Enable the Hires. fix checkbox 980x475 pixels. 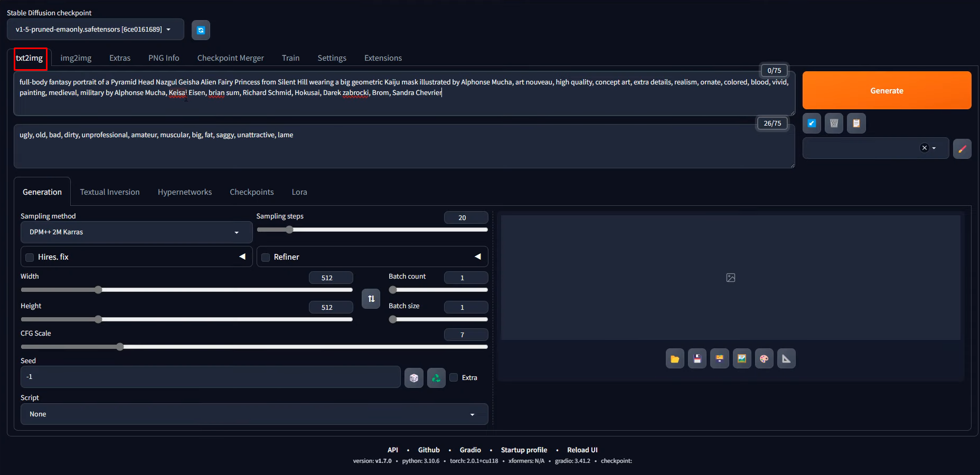tap(30, 258)
